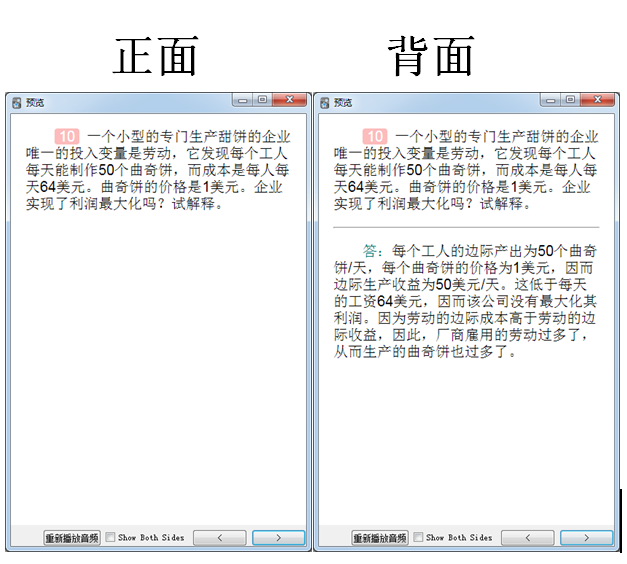
Task: Maximize the right preview window
Action: [570, 100]
